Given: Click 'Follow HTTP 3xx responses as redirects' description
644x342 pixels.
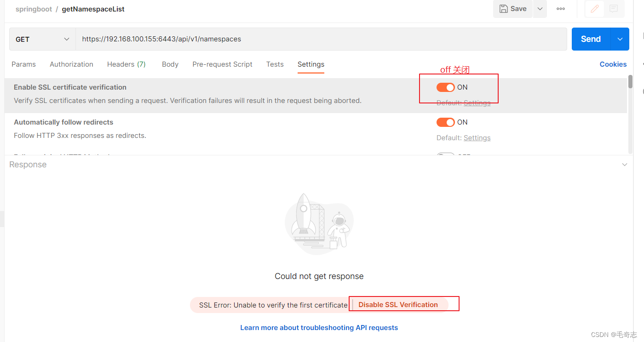Looking at the screenshot, I should (80, 136).
